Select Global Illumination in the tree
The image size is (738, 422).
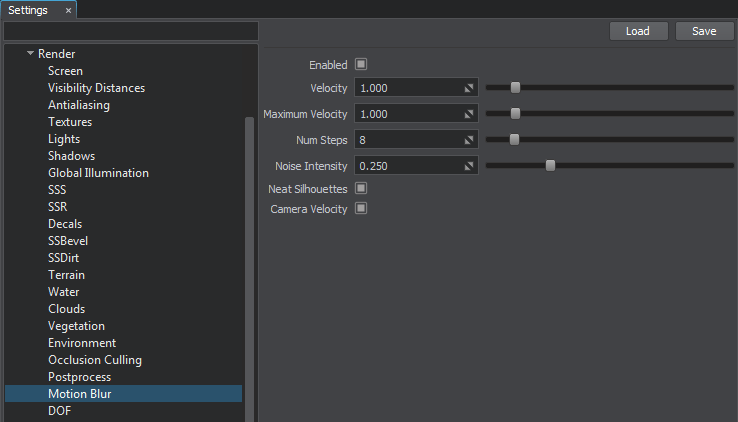point(98,173)
